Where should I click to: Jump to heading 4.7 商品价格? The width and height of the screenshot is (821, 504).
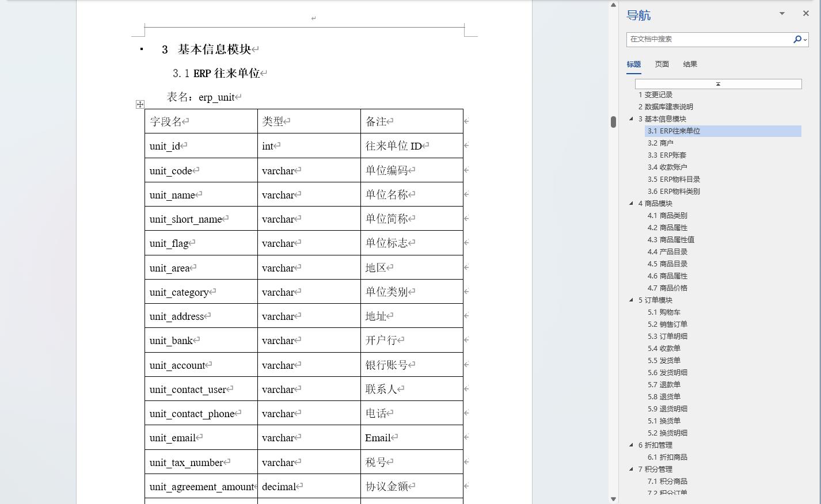click(x=667, y=288)
